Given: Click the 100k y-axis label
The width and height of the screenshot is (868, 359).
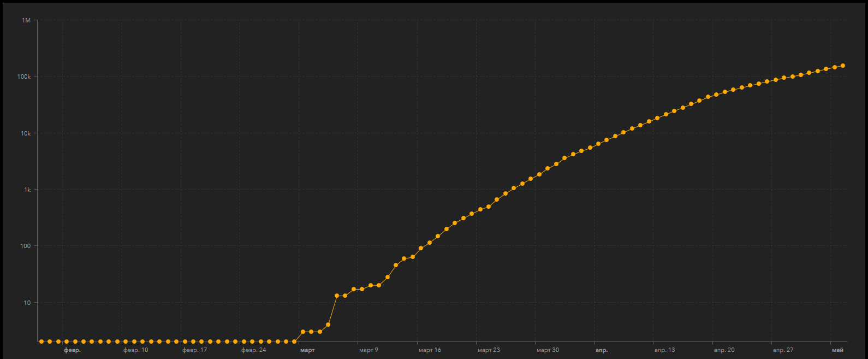Looking at the screenshot, I should pos(24,76).
